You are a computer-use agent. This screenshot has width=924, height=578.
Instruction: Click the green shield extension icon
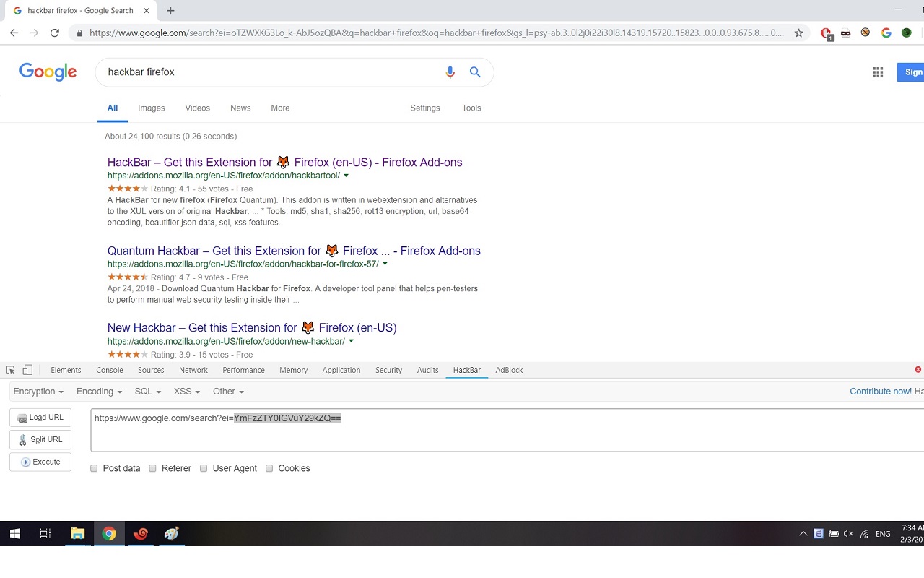coord(906,33)
